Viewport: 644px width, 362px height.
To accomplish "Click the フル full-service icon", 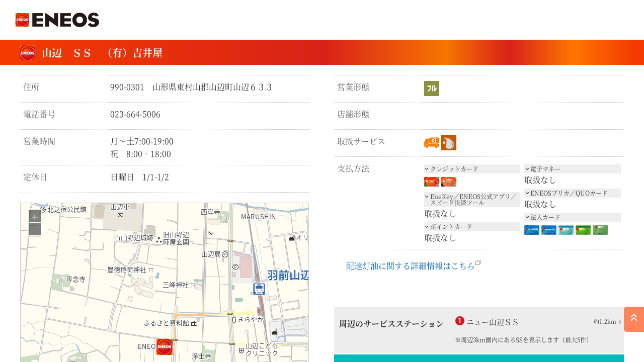I will 432,88.
